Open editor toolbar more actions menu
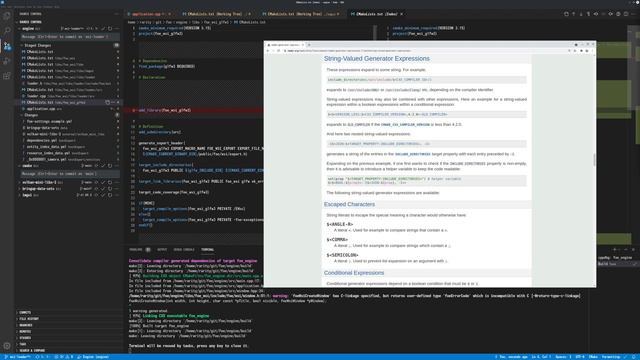 (633, 14)
